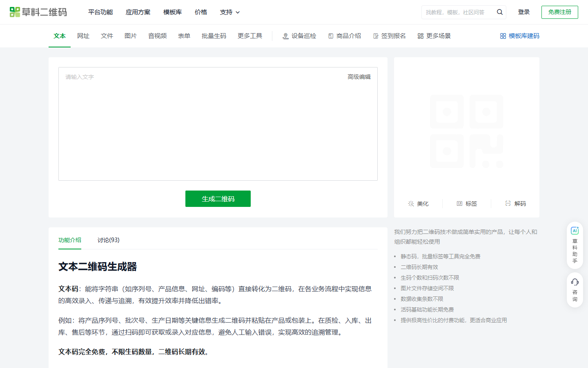Click the 生成二维码 button
The image size is (588, 368).
(218, 199)
